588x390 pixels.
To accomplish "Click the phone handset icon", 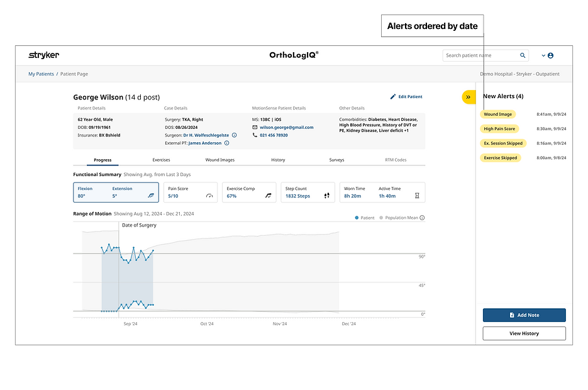I will tap(255, 135).
